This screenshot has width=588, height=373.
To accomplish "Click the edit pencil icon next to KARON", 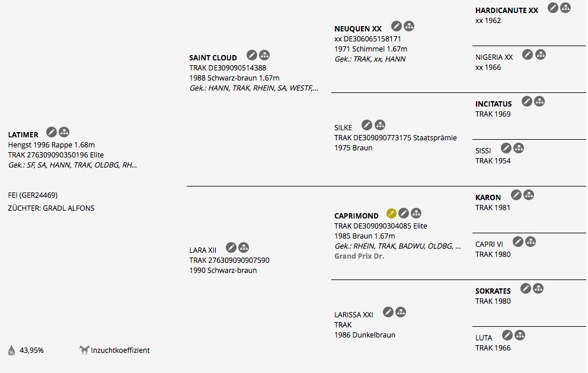I will tap(516, 195).
